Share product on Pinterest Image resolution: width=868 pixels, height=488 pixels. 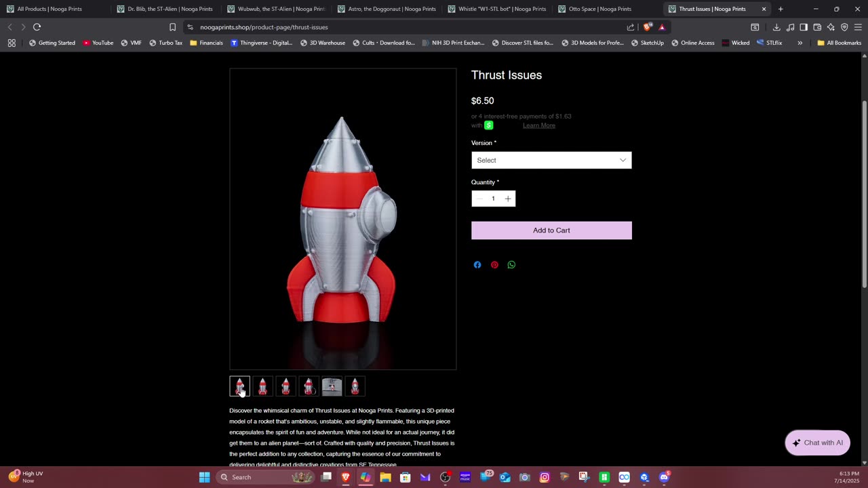pyautogui.click(x=494, y=265)
